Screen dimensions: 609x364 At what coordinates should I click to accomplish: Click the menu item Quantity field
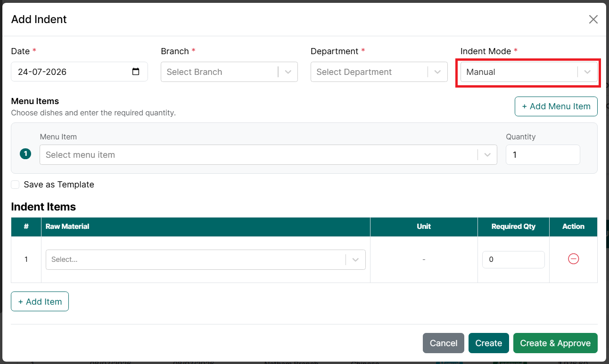(543, 155)
